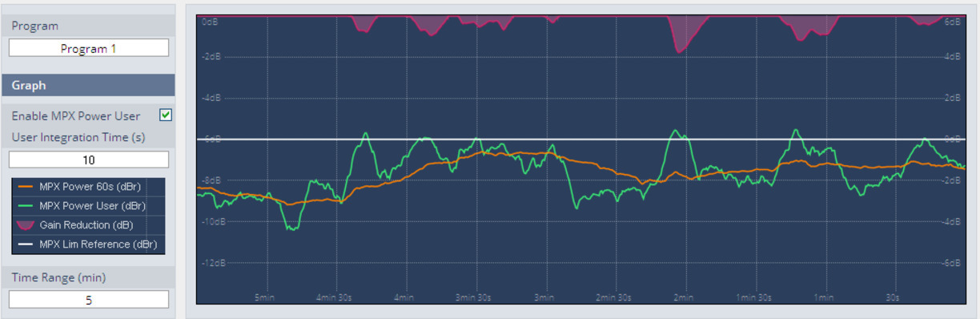Click the Time Range (min) label

tap(58, 277)
